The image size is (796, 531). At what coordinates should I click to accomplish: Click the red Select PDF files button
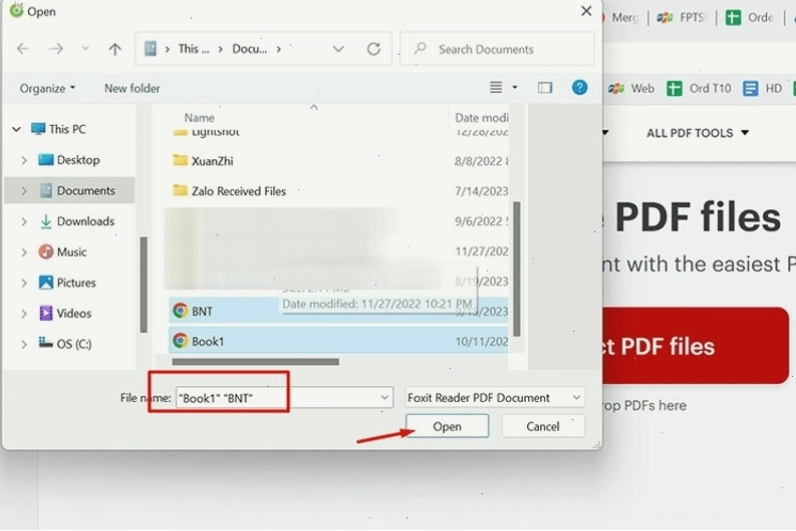696,346
